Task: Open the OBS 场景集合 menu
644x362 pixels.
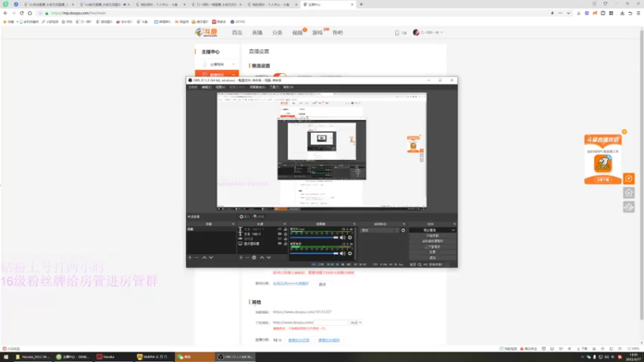Action: 258,87
